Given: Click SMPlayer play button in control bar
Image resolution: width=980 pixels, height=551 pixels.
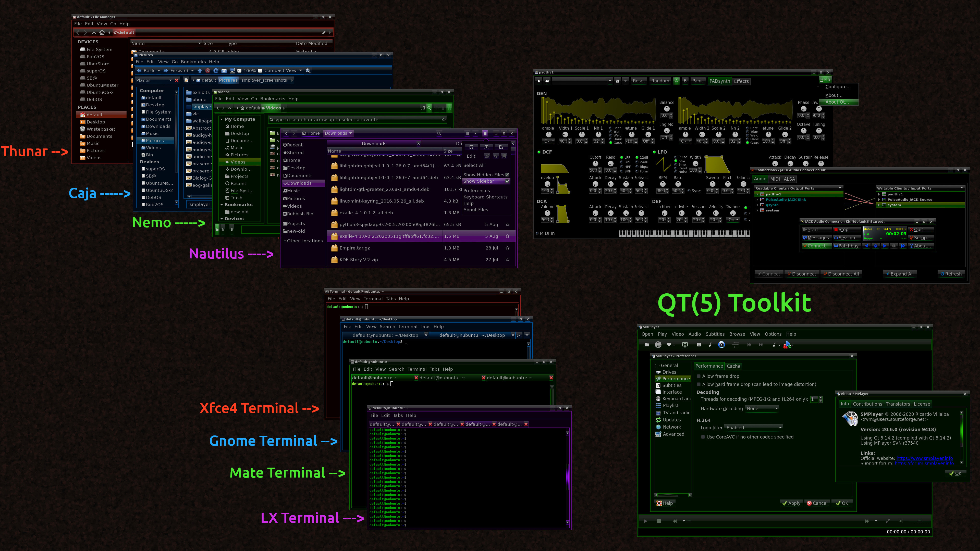Looking at the screenshot, I should click(x=645, y=521).
